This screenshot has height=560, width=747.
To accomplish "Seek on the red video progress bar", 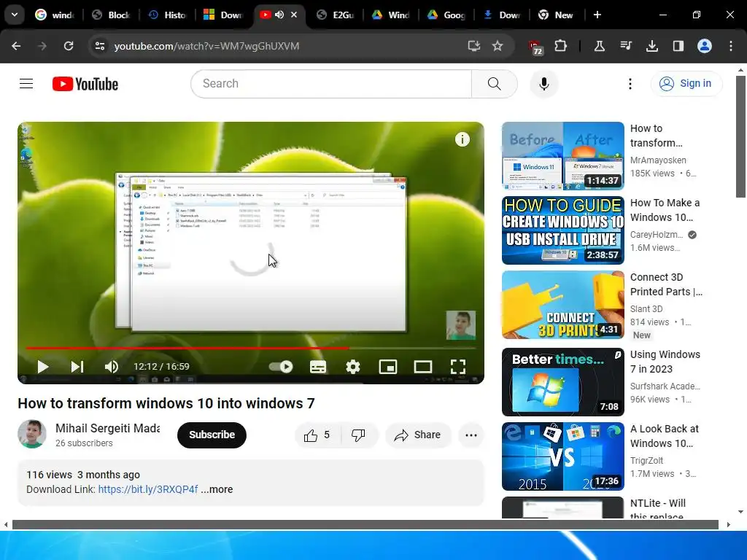I will (x=251, y=348).
